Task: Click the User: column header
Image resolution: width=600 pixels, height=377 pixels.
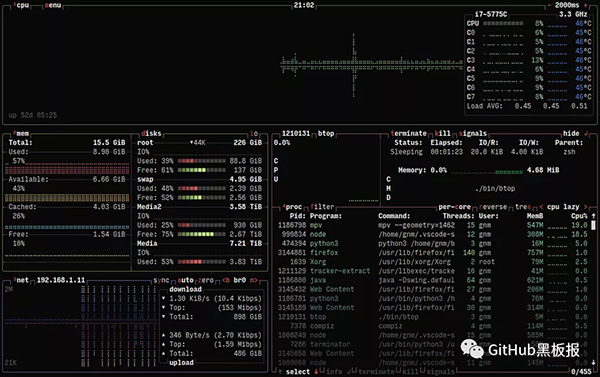Action: pos(488,216)
